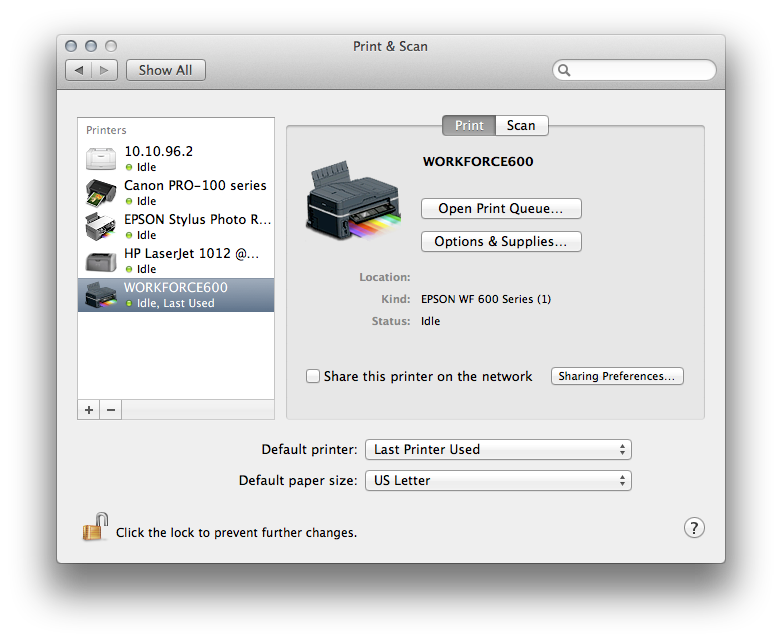Click the Status value Idle in details
This screenshot has height=642, width=782.
tap(430, 321)
